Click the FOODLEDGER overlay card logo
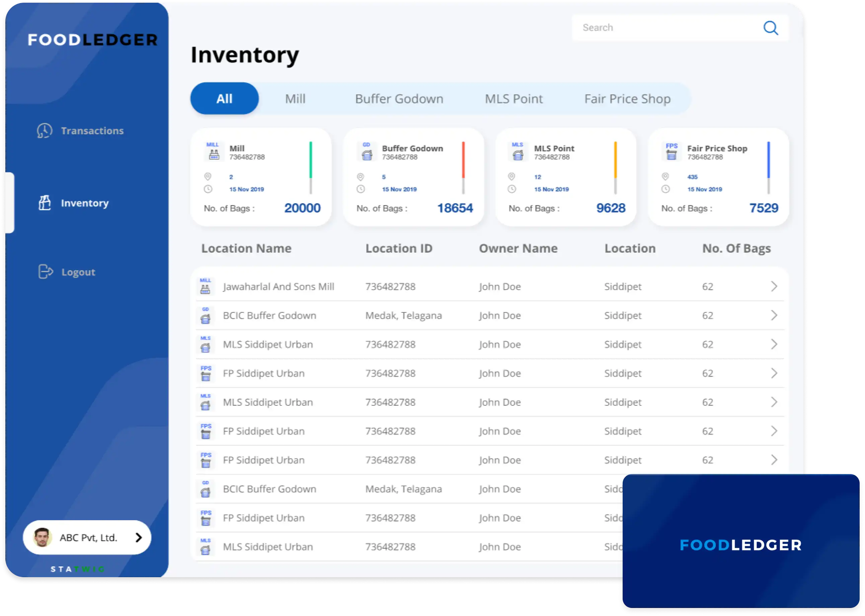This screenshot has width=865, height=616. pyautogui.click(x=741, y=545)
